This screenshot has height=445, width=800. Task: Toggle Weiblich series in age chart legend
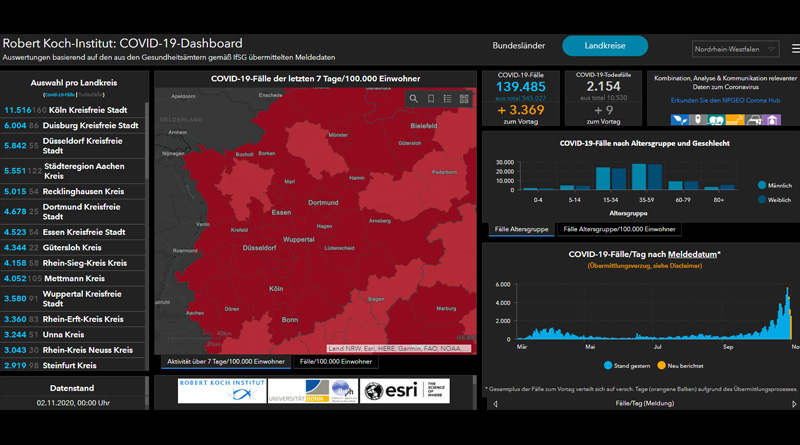coord(774,200)
